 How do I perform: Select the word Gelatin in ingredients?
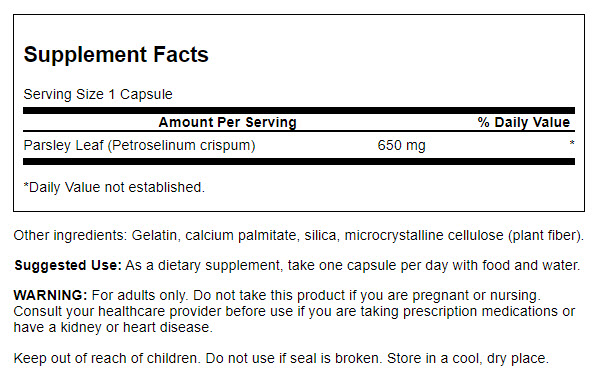[x=154, y=235]
